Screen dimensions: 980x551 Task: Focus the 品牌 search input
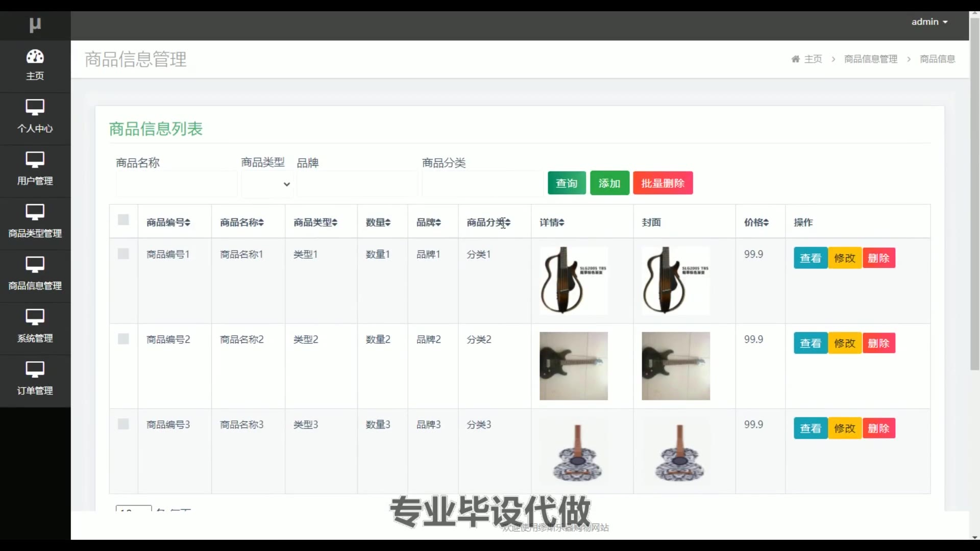coord(357,184)
